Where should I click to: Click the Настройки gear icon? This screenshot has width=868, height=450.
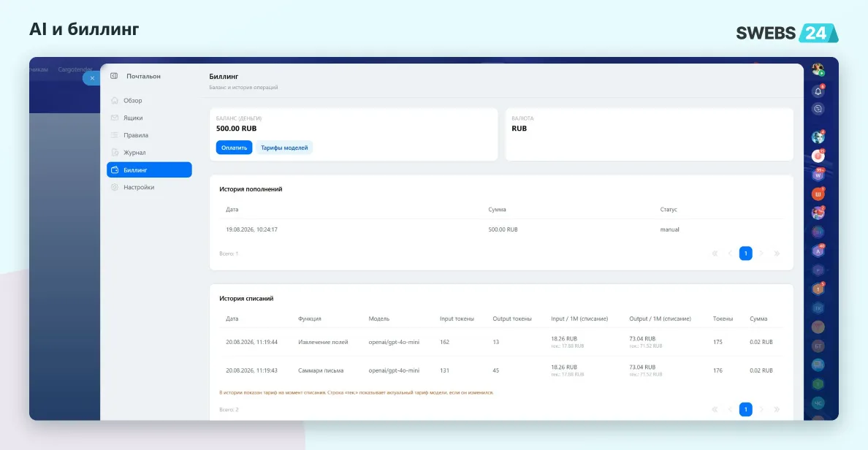[x=115, y=187]
